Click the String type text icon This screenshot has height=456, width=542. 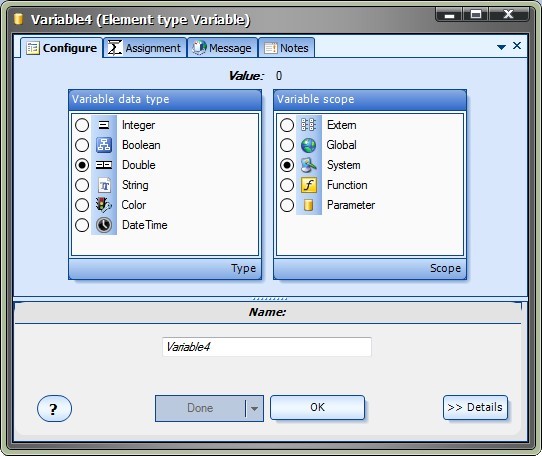tap(104, 185)
